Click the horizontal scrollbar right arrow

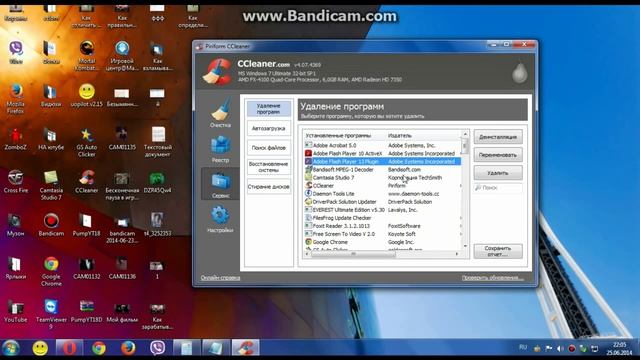pos(457,254)
